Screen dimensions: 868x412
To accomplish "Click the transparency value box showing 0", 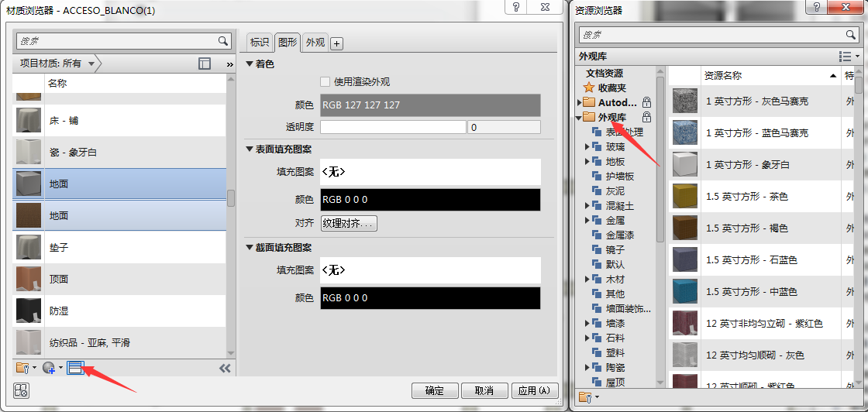I will coord(504,127).
